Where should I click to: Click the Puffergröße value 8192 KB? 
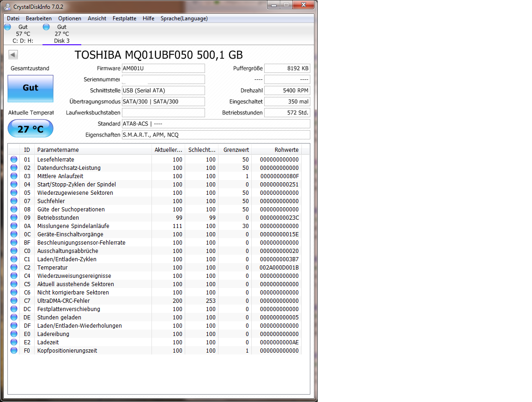tap(287, 68)
